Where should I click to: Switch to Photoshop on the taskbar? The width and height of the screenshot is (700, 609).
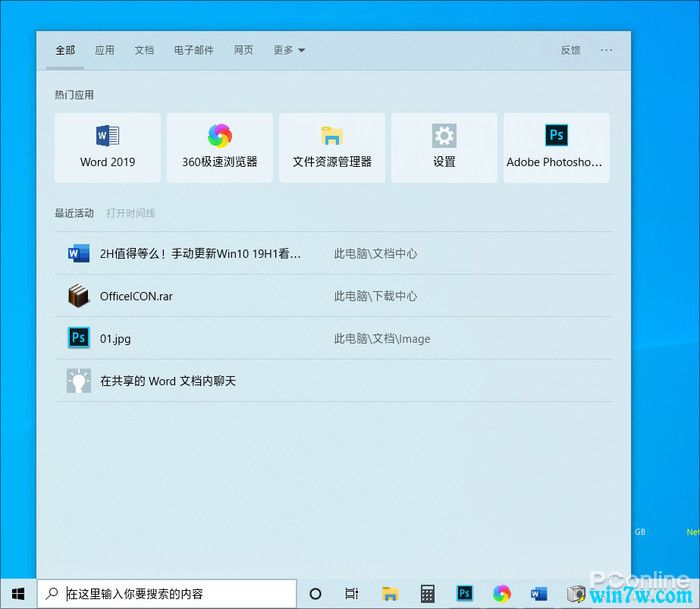point(464,594)
